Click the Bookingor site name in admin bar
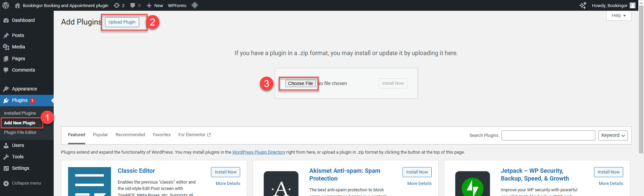The image size is (644, 196). tap(65, 5)
